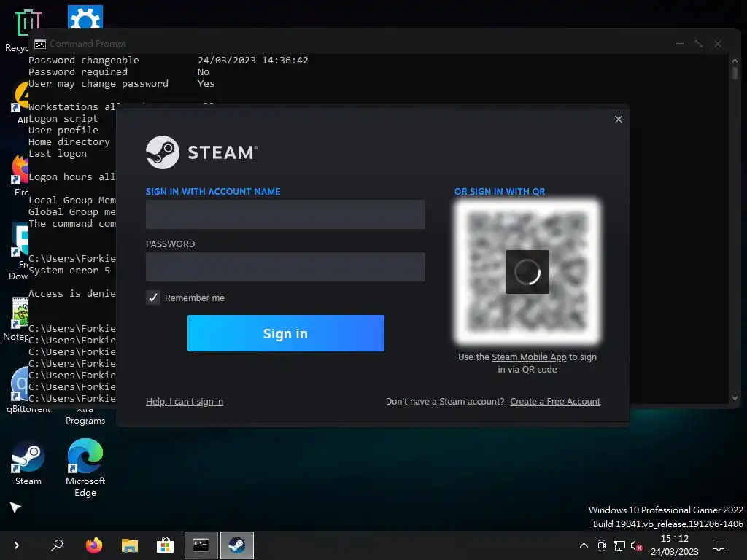
Task: Open the notification center icon
Action: point(719,545)
